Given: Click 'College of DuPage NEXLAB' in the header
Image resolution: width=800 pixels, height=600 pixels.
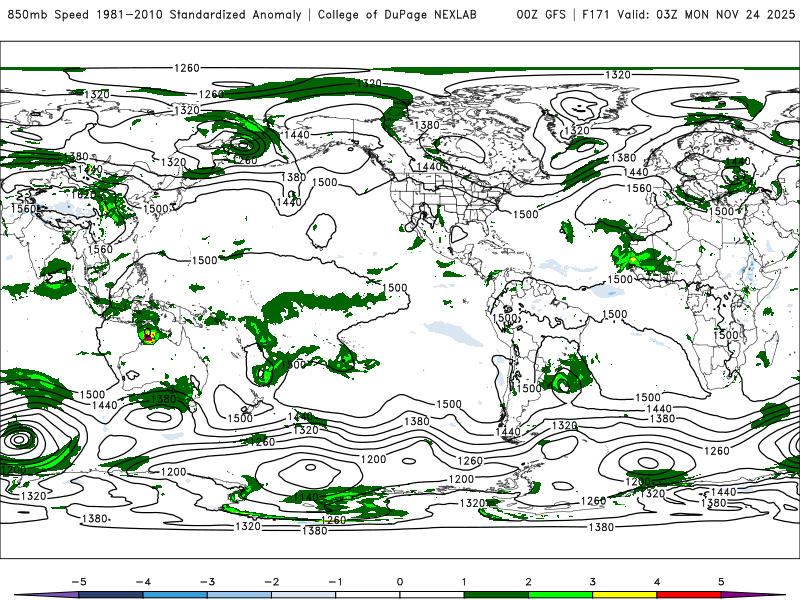Looking at the screenshot, I should (397, 14).
